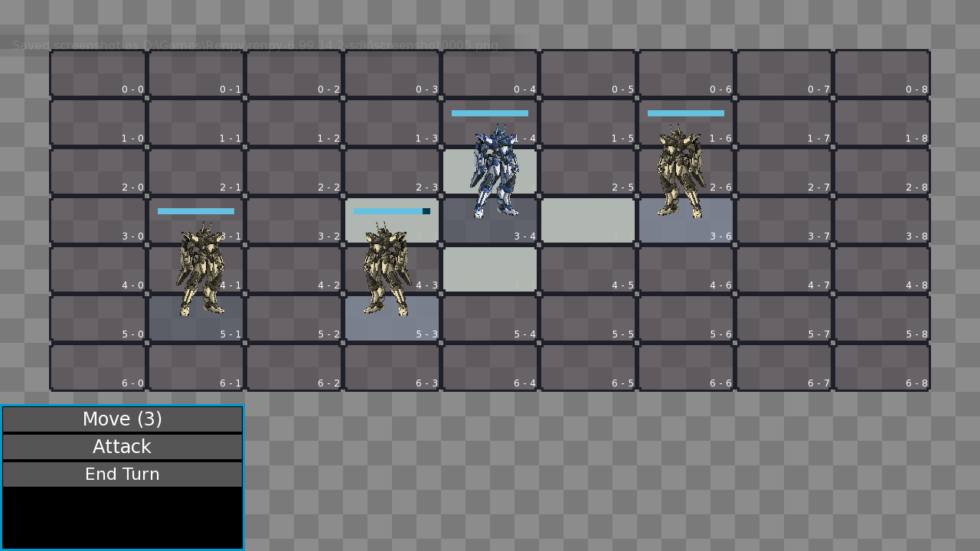Screen dimensions: 980x551
Task: Select grid tile 3-0
Action: click(x=98, y=220)
